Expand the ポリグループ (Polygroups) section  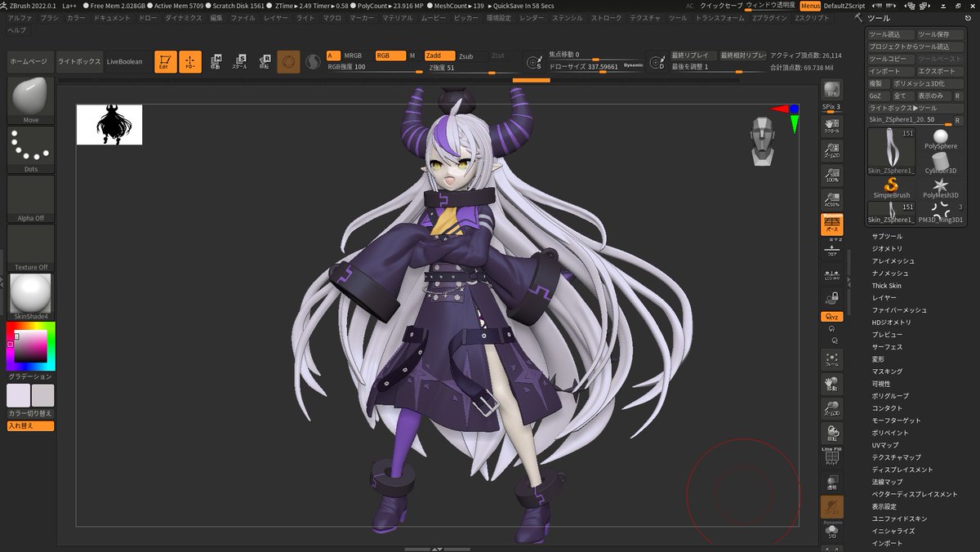[891, 396]
